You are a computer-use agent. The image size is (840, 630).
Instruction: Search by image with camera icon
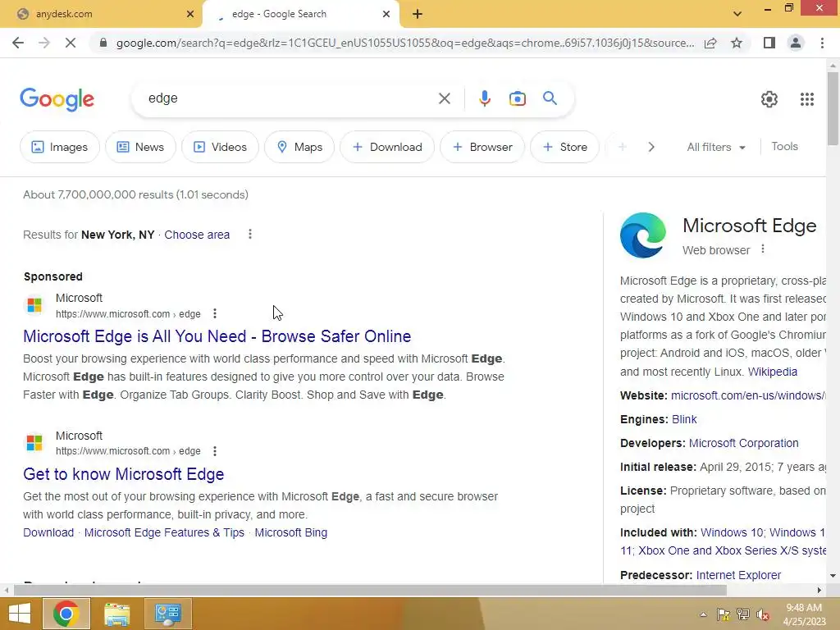click(517, 98)
